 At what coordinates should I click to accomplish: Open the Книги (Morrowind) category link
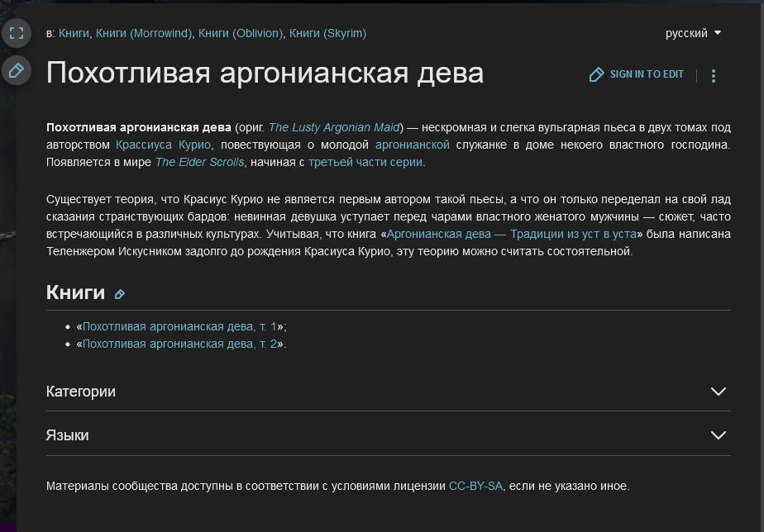144,33
